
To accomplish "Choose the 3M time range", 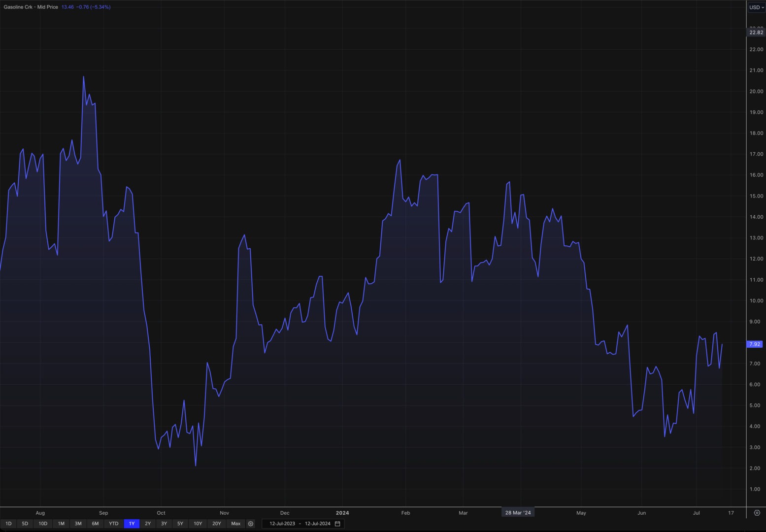I will click(78, 524).
